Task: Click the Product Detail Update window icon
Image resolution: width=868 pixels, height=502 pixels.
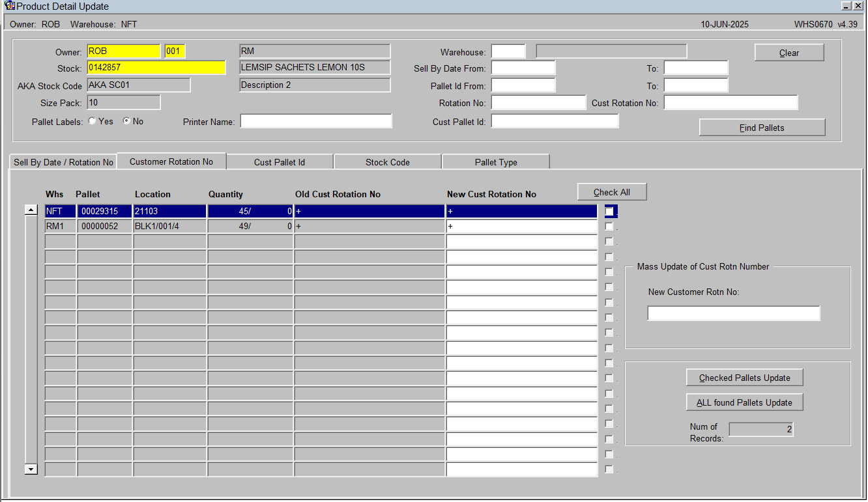Action: point(9,6)
